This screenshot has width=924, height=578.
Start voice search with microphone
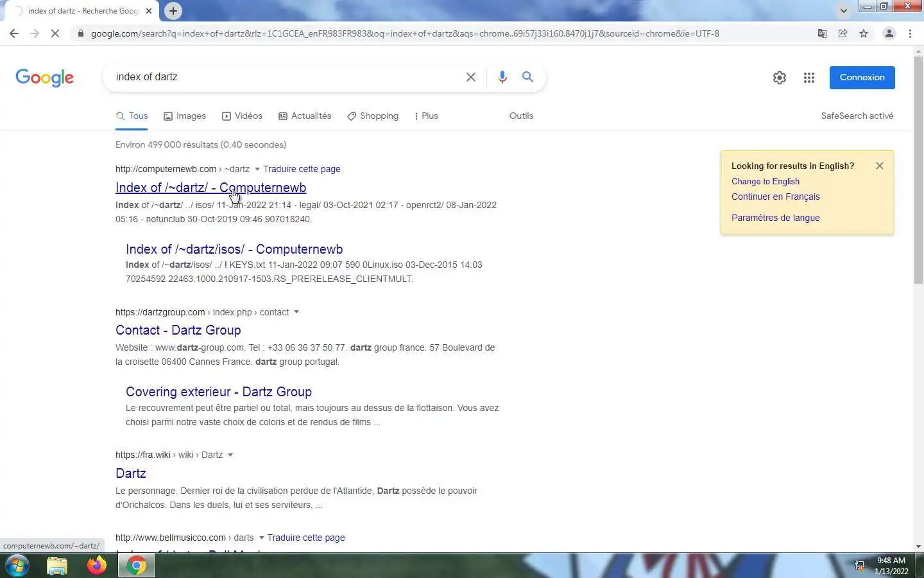click(x=502, y=77)
